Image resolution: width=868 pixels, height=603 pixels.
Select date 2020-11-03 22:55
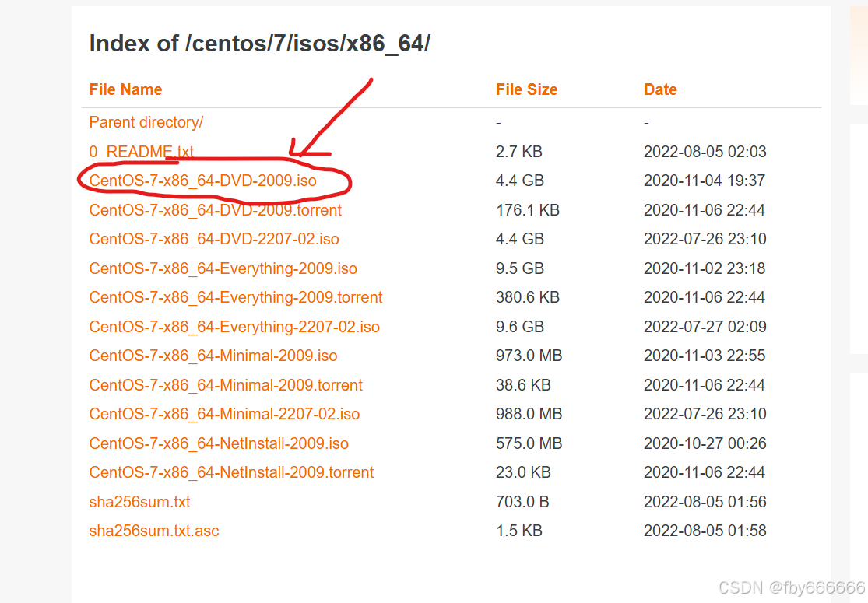pos(705,356)
